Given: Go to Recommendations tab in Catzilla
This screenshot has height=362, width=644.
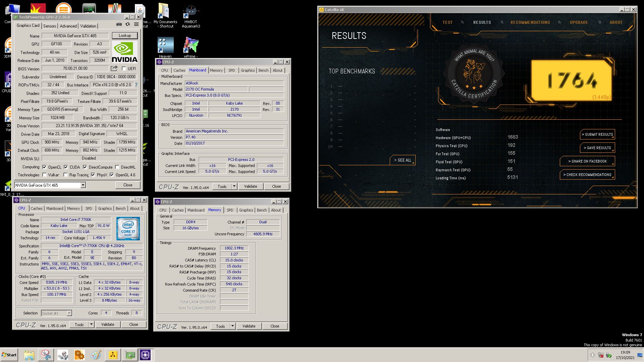Looking at the screenshot, I should pyautogui.click(x=530, y=22).
